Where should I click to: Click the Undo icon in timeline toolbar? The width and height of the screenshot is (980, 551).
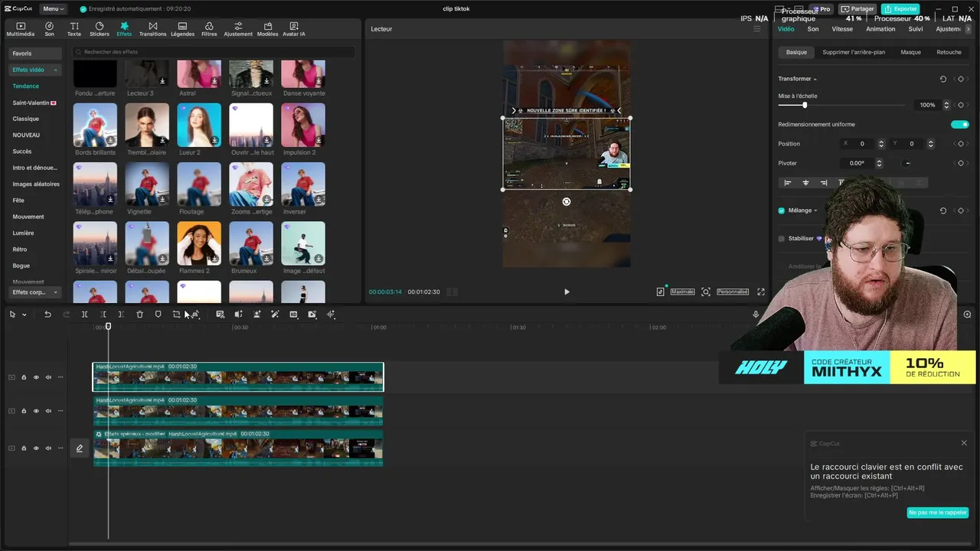pos(47,315)
